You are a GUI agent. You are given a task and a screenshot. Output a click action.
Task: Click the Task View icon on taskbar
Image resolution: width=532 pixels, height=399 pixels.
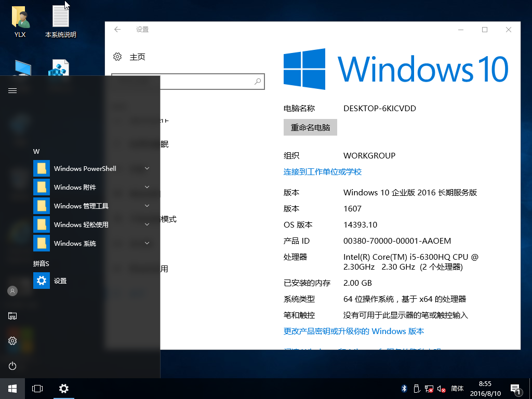[37, 388]
